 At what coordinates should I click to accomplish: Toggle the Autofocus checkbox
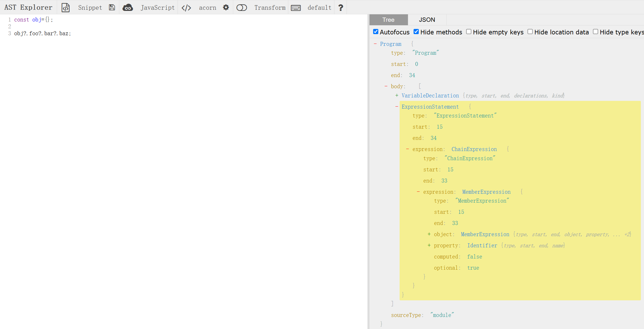pyautogui.click(x=374, y=32)
